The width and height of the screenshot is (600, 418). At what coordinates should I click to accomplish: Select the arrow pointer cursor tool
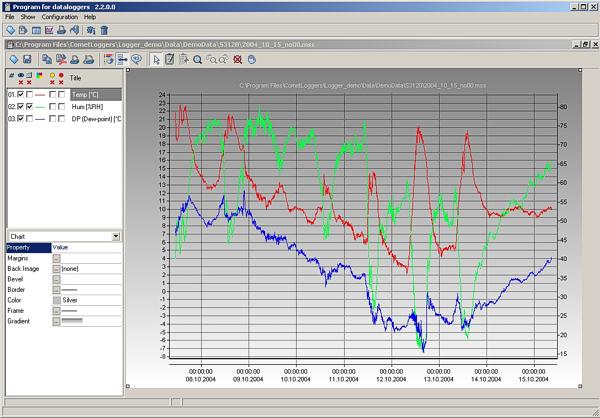(155, 59)
